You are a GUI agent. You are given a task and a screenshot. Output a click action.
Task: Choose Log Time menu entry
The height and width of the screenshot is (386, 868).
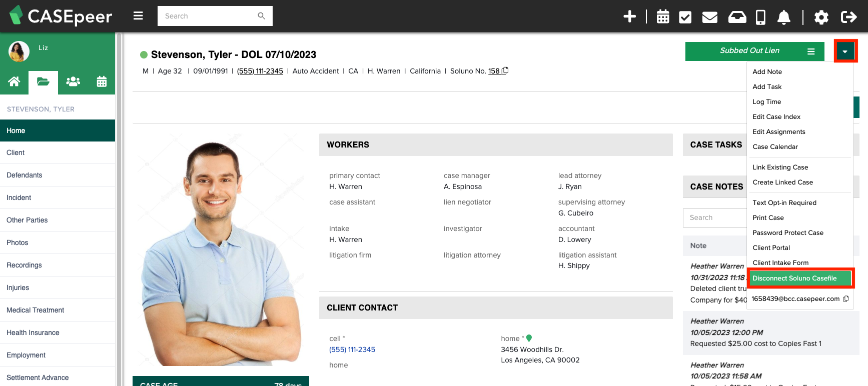coord(766,101)
